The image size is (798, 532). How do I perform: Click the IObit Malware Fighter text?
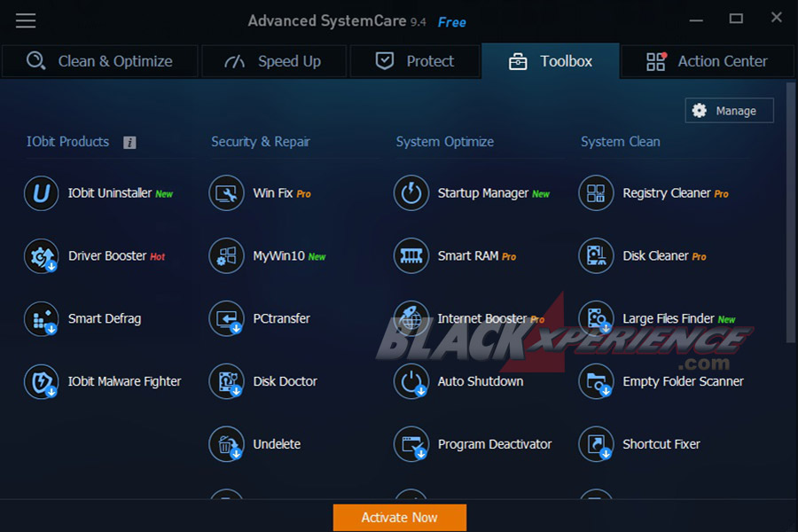pyautogui.click(x=125, y=381)
